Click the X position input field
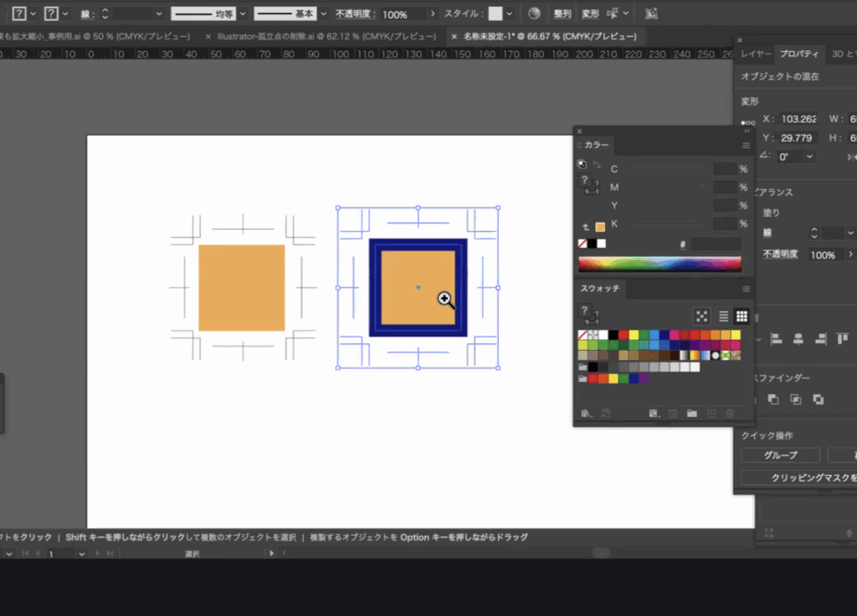The image size is (857, 616). (798, 119)
